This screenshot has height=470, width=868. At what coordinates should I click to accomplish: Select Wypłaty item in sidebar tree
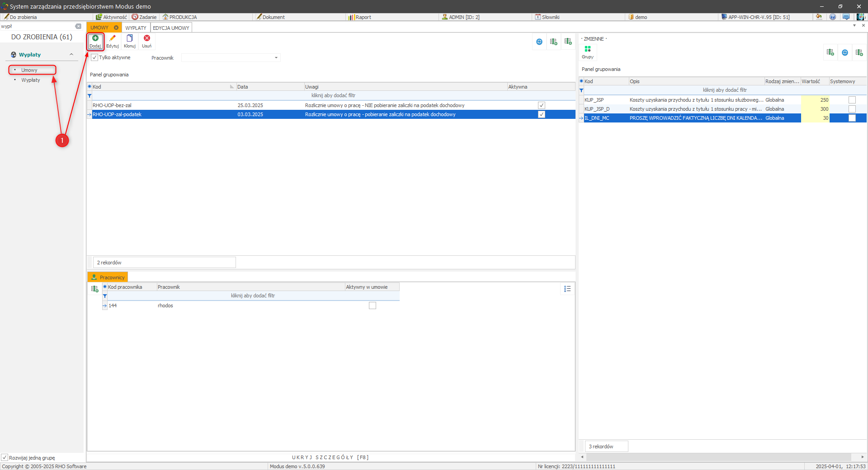[x=31, y=80]
